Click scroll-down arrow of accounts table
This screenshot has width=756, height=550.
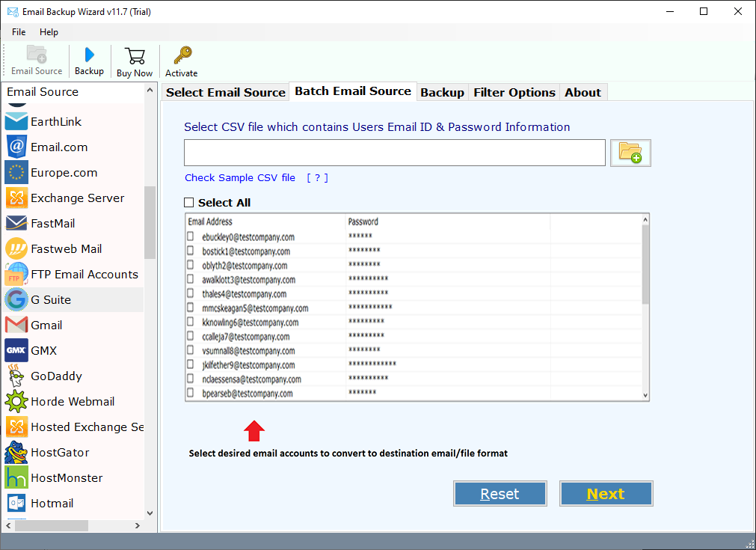(645, 396)
